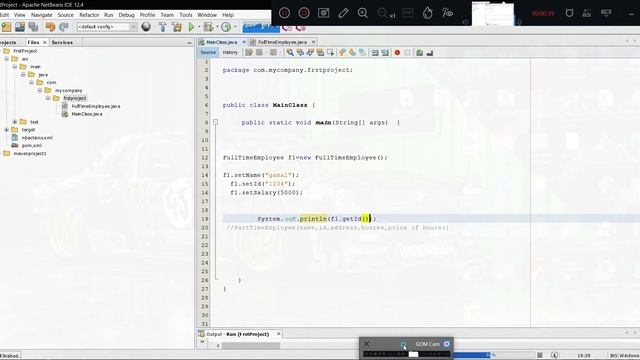The width and height of the screenshot is (640, 360).
Task: Click the Shift Line Left icon
Action: (374, 52)
